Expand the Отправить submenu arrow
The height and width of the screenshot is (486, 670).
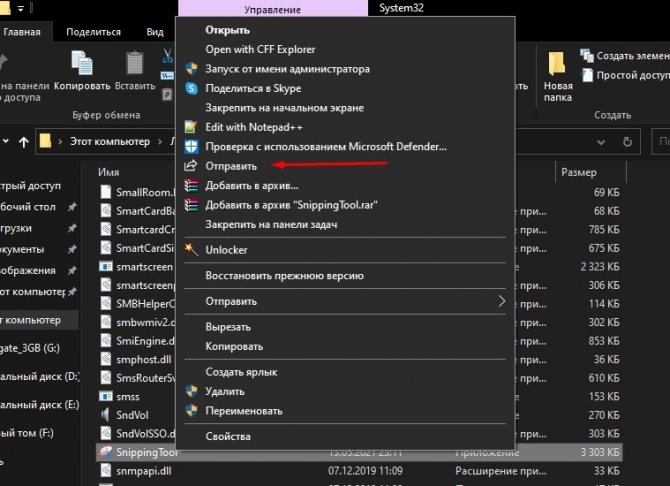point(502,301)
